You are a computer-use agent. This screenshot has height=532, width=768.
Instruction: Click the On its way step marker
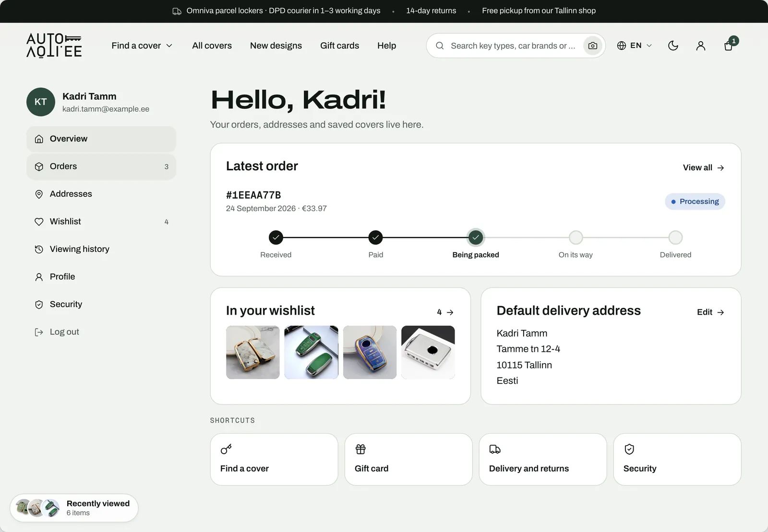click(576, 237)
